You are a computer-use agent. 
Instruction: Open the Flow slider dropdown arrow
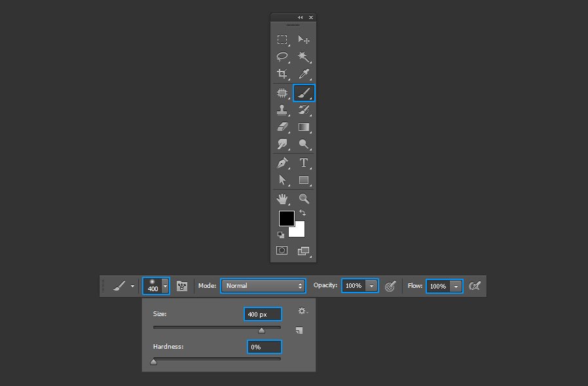point(456,287)
